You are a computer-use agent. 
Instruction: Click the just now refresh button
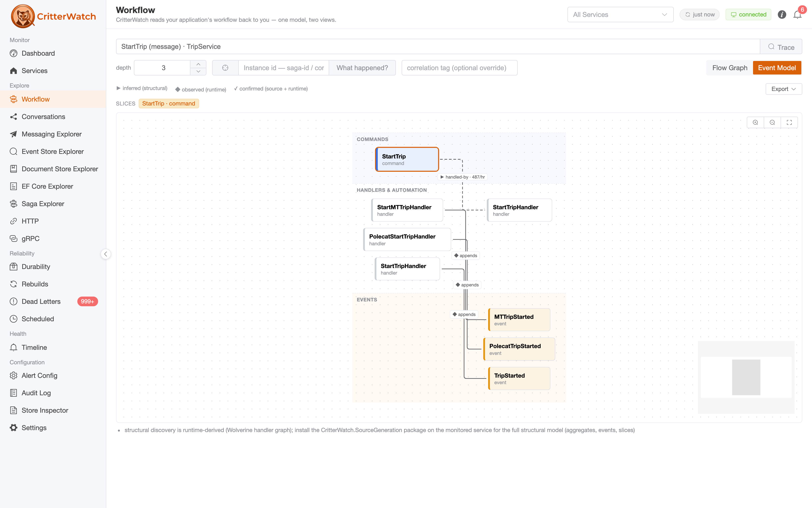point(700,15)
